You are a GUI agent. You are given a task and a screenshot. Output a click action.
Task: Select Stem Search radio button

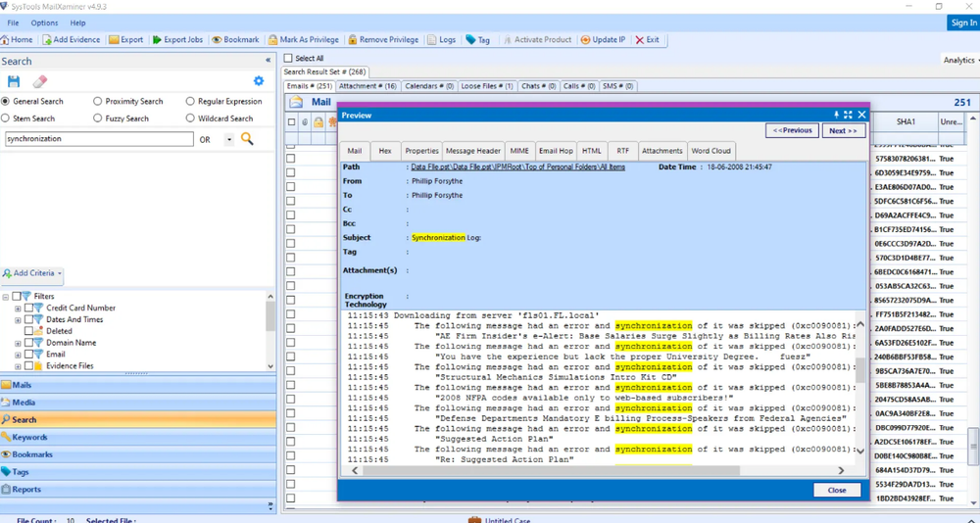(6, 118)
